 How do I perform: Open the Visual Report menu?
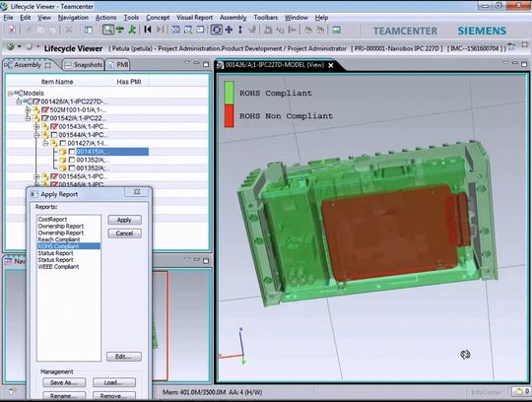[x=194, y=18]
